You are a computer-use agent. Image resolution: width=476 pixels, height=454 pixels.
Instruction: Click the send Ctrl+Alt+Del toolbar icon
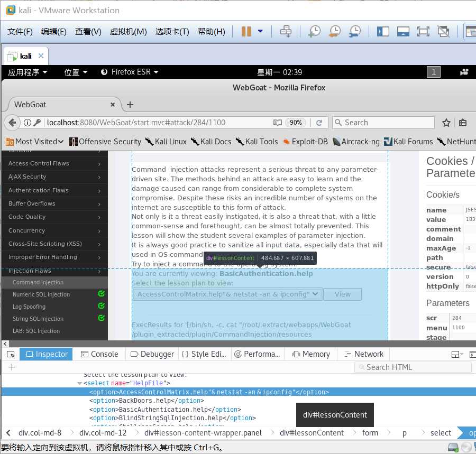(286, 31)
